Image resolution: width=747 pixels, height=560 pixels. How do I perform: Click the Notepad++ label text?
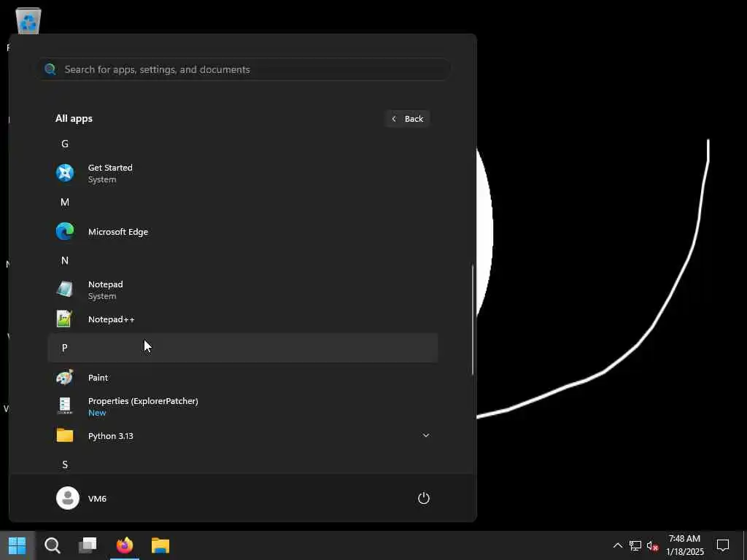[x=112, y=319]
